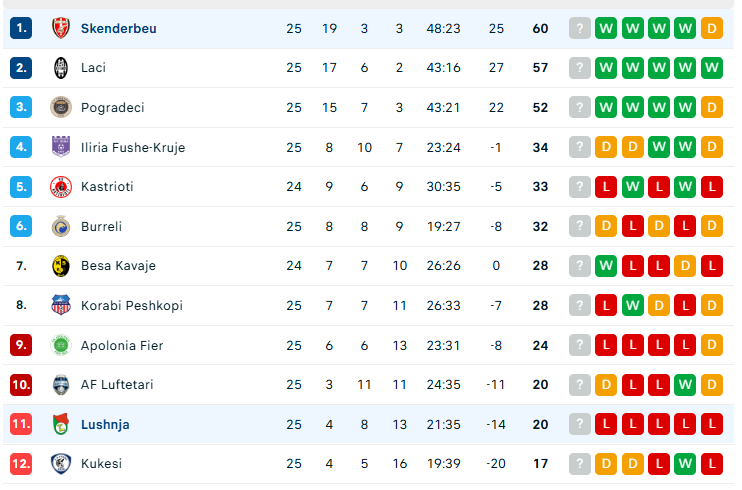The image size is (742, 490).
Task: Click Besa Kavaje's green W form badge
Action: tap(605, 266)
